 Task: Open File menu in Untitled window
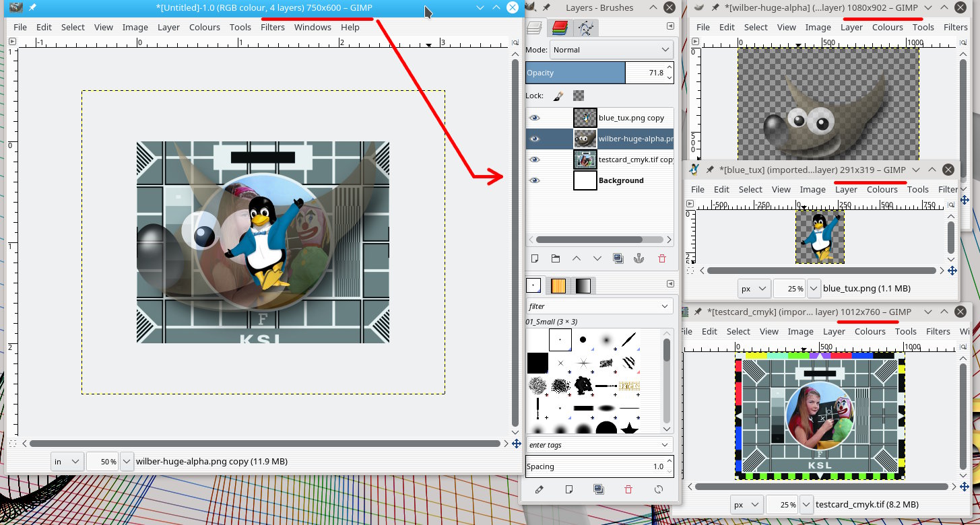(x=20, y=27)
